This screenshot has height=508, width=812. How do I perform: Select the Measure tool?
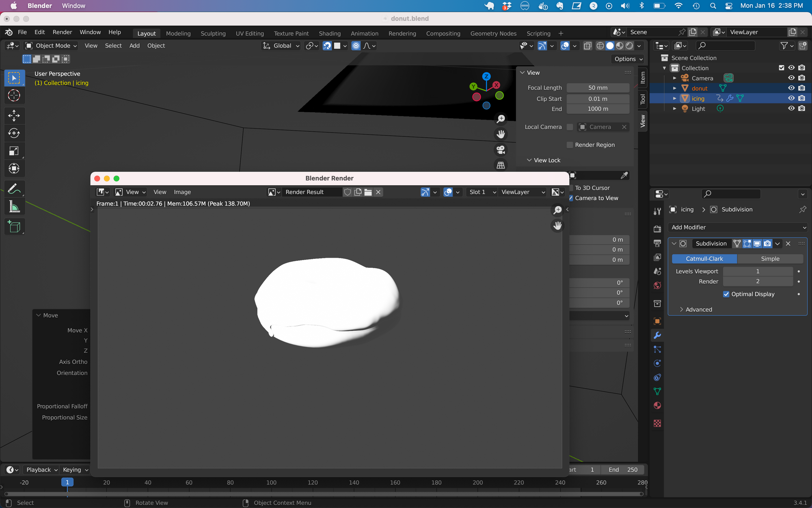14,207
